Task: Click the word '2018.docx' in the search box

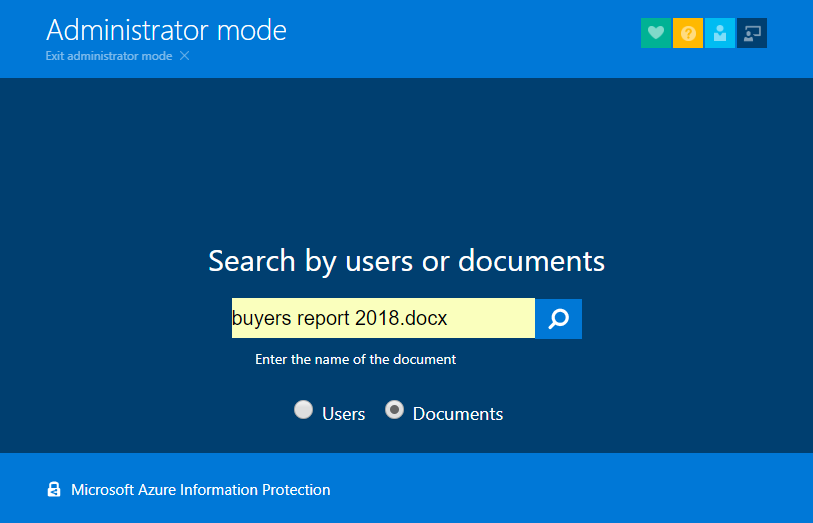Action: pyautogui.click(x=401, y=319)
